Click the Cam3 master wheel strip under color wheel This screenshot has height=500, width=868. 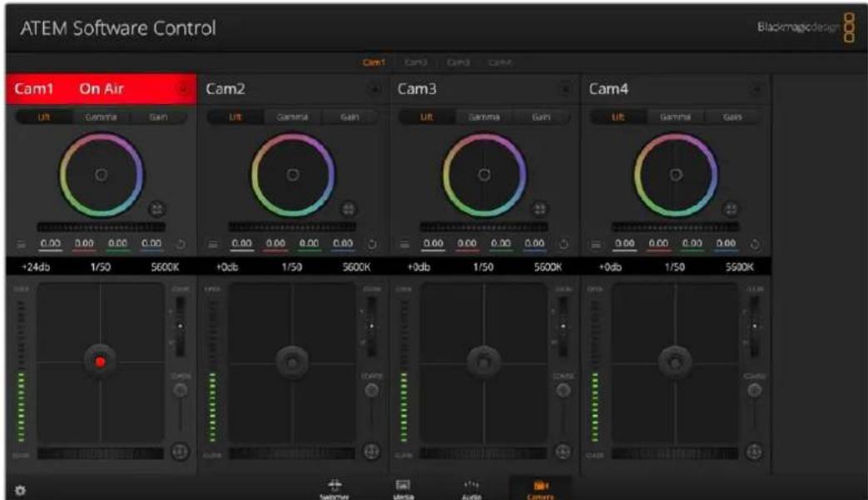click(x=484, y=227)
